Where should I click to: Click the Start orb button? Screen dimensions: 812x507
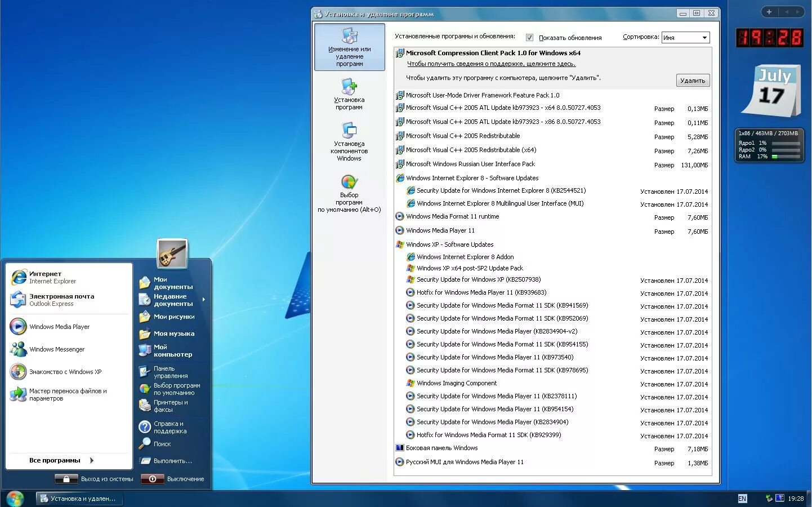[x=15, y=499]
